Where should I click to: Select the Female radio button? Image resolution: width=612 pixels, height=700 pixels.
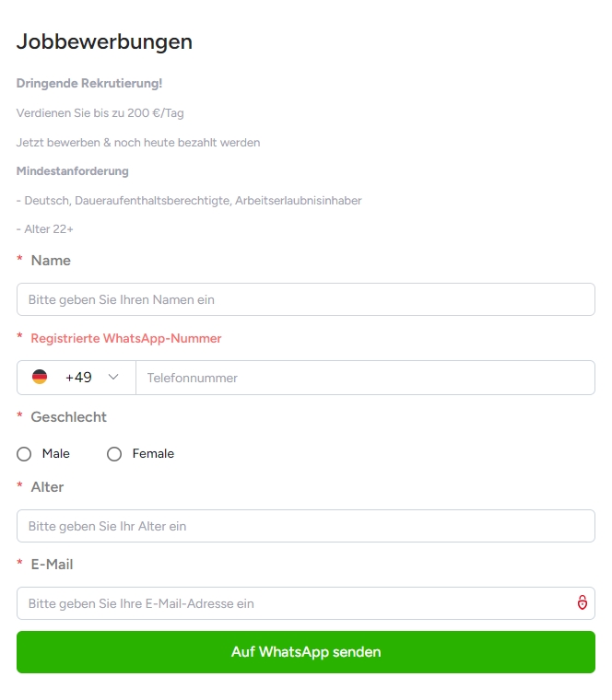[114, 454]
